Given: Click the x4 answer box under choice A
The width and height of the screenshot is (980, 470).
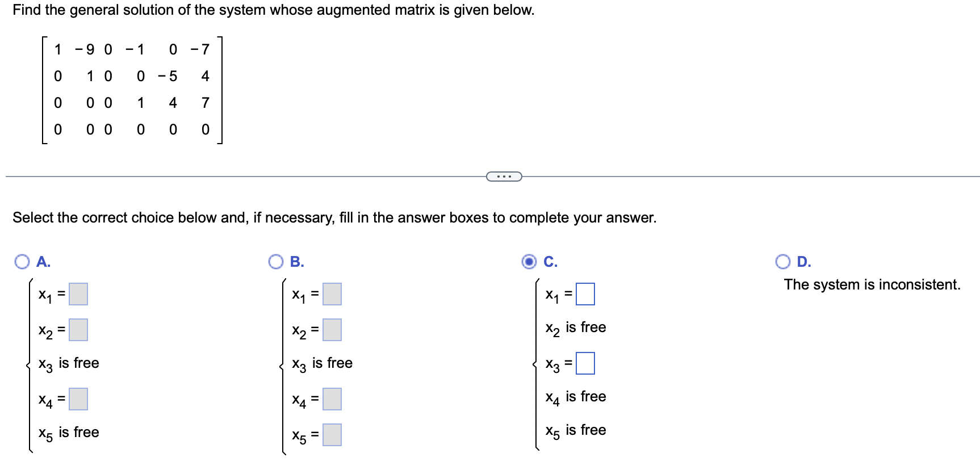Looking at the screenshot, I should 78,399.
